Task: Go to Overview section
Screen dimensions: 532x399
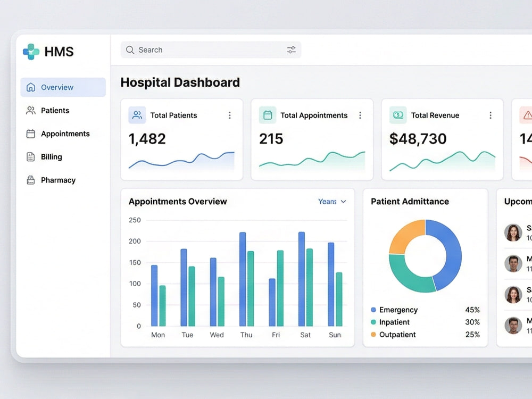Action: 63,87
